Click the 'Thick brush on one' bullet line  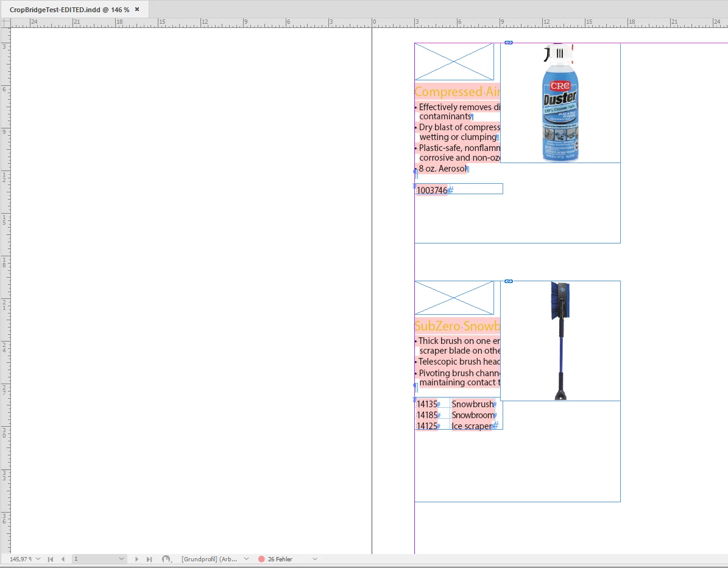pyautogui.click(x=458, y=341)
